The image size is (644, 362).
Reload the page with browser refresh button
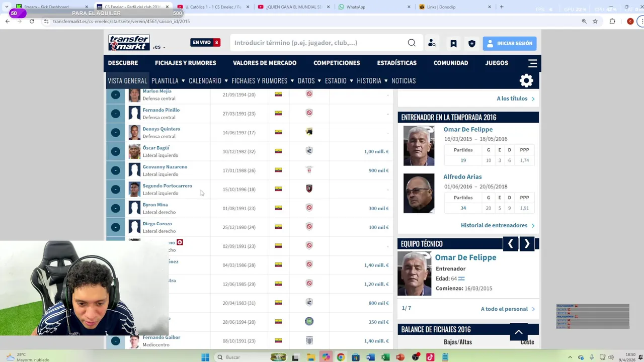click(32, 21)
